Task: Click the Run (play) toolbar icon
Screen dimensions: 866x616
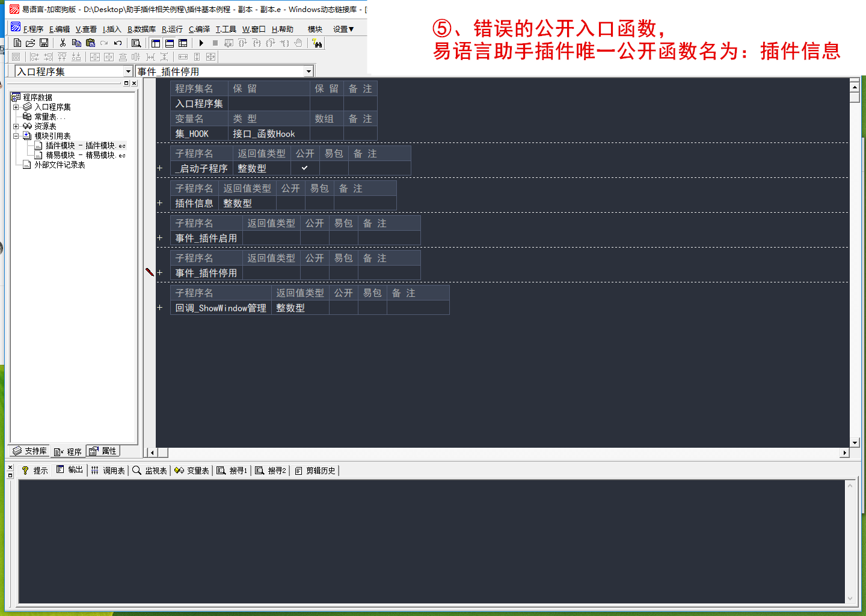Action: (201, 43)
